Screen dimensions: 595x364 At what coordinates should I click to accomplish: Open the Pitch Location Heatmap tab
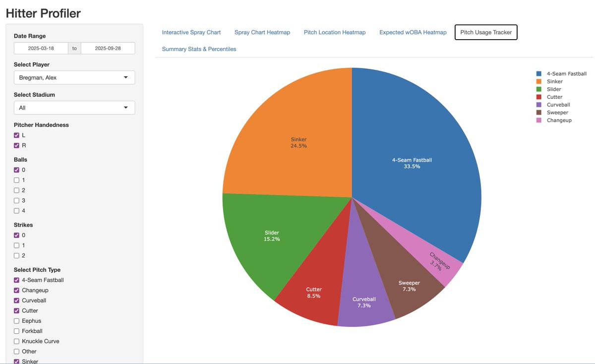tap(335, 32)
